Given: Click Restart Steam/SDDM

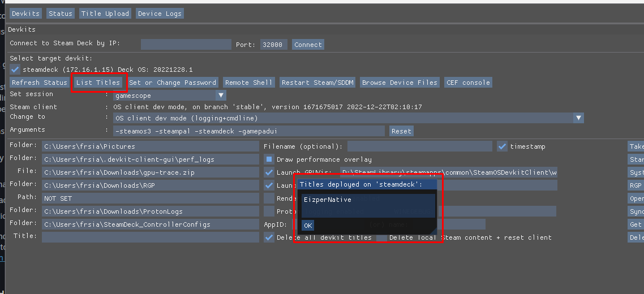Looking at the screenshot, I should pos(317,83).
